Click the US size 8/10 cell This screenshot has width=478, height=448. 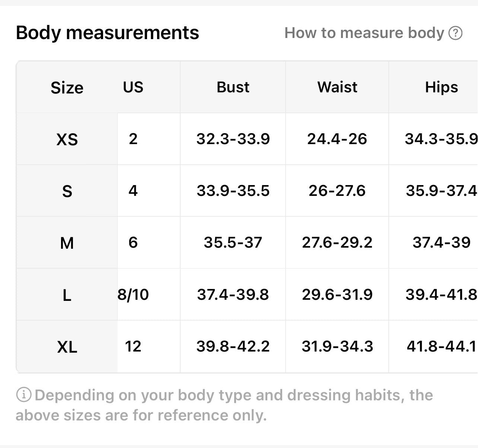tap(133, 295)
